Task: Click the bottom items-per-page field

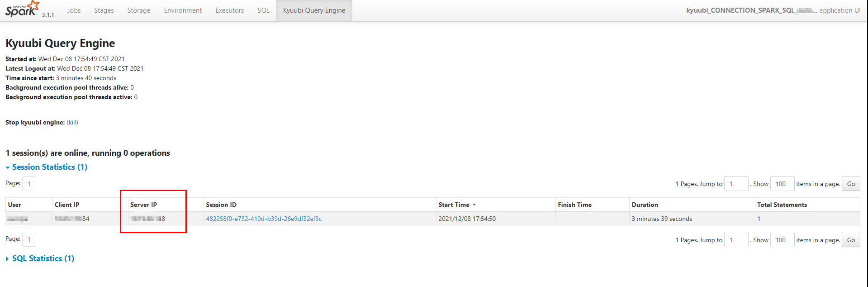Action: [x=782, y=240]
